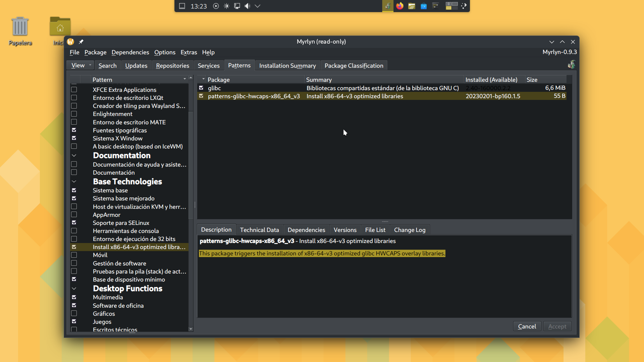Open the Change Log tab
The width and height of the screenshot is (644, 362).
[x=410, y=230]
